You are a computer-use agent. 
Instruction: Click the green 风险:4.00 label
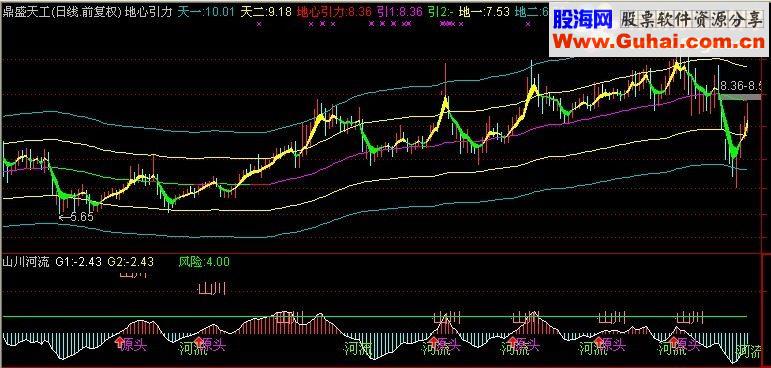coord(204,262)
